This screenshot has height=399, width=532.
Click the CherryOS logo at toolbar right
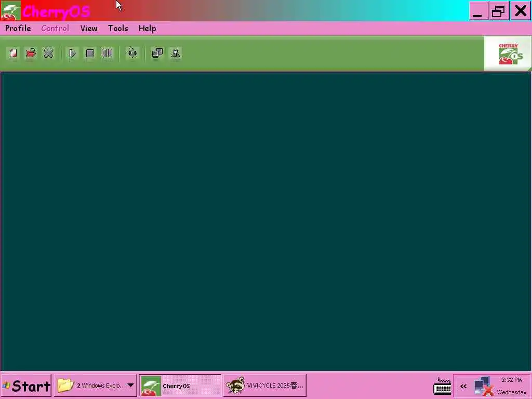pos(508,54)
